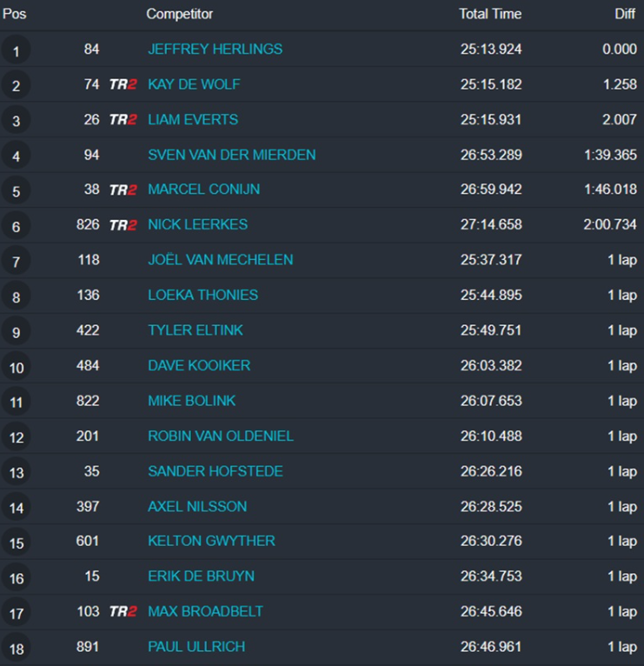
Task: Click position 18 circle badge
Action: coord(16,648)
